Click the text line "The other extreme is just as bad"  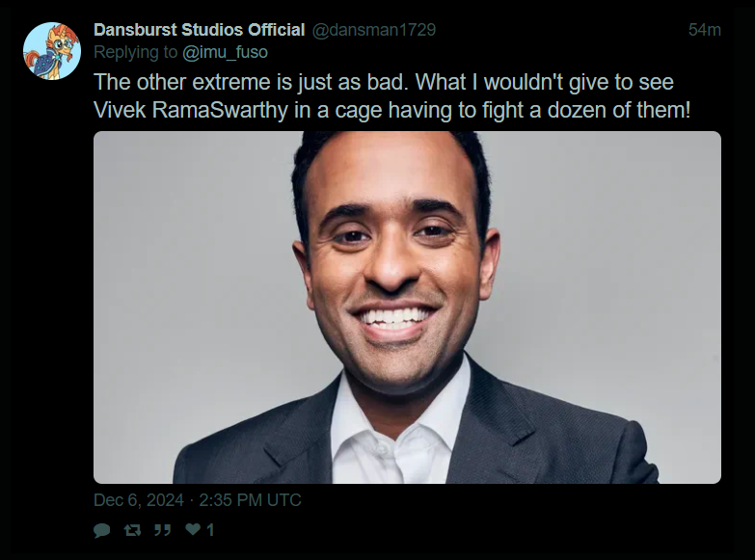coord(251,82)
